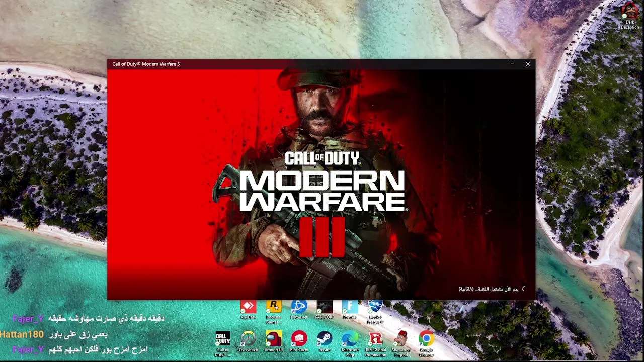Open the Battle.net desktop shortcut
The height and width of the screenshot is (362, 644).
[x=299, y=310]
